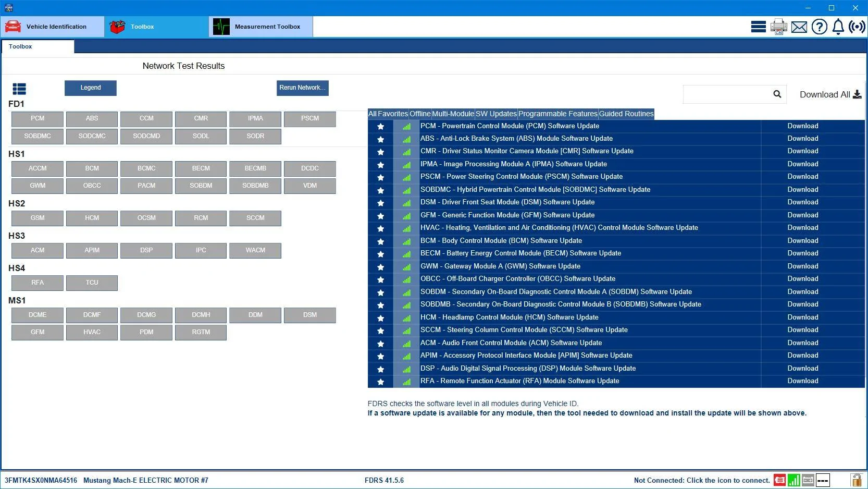This screenshot has width=868, height=489.
Task: Switch to the Vehicle Identification tab
Action: coord(52,27)
